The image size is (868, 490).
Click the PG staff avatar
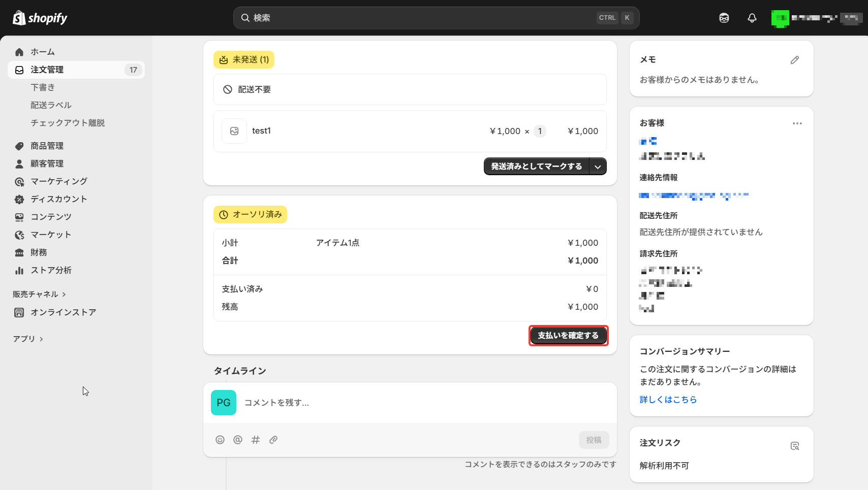pyautogui.click(x=224, y=403)
